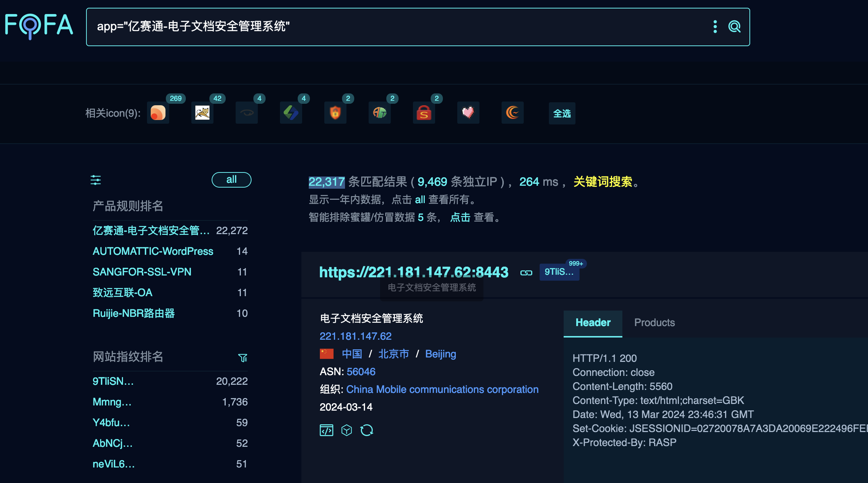This screenshot has width=868, height=483.
Task: Click the product cube icon under the result
Action: click(346, 430)
